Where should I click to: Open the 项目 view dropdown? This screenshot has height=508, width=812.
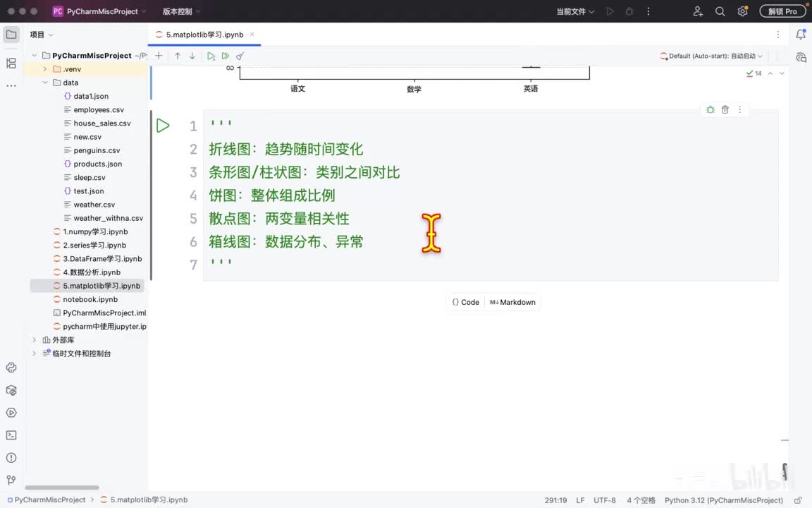tap(42, 35)
